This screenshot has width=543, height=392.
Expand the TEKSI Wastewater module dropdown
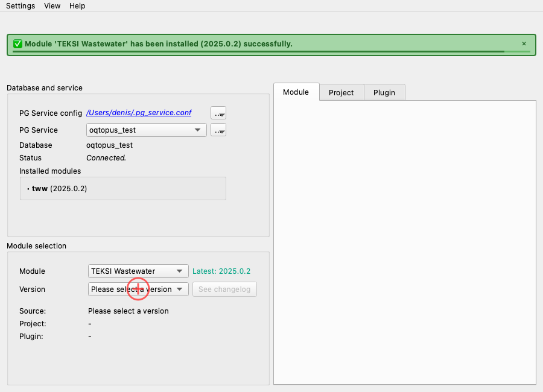click(x=138, y=271)
